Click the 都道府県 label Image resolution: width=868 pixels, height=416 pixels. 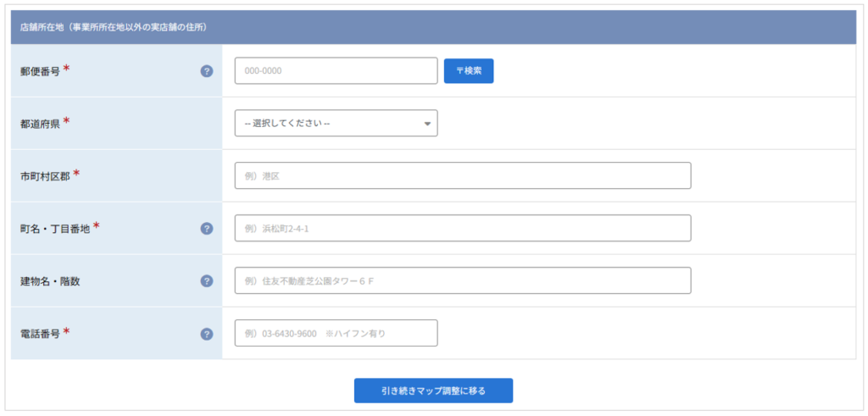coord(40,124)
